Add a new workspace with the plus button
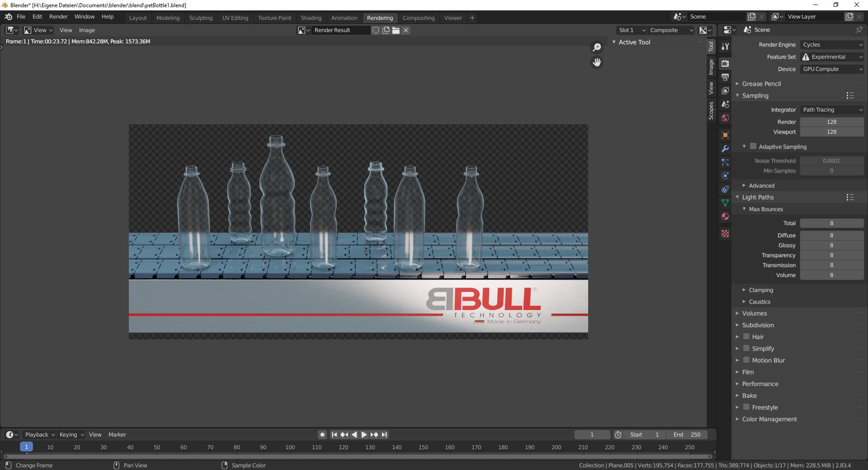Viewport: 868px width, 470px height. point(472,18)
